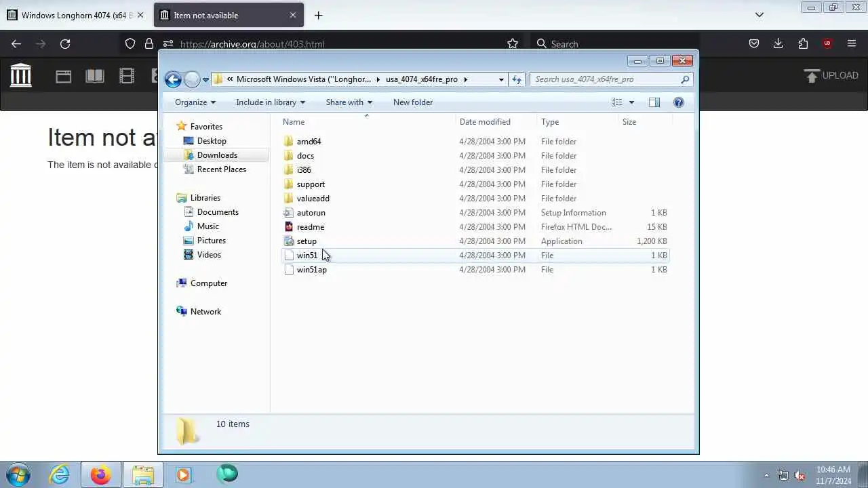
Task: Click the Explorer Back arrow button
Action: (x=173, y=79)
